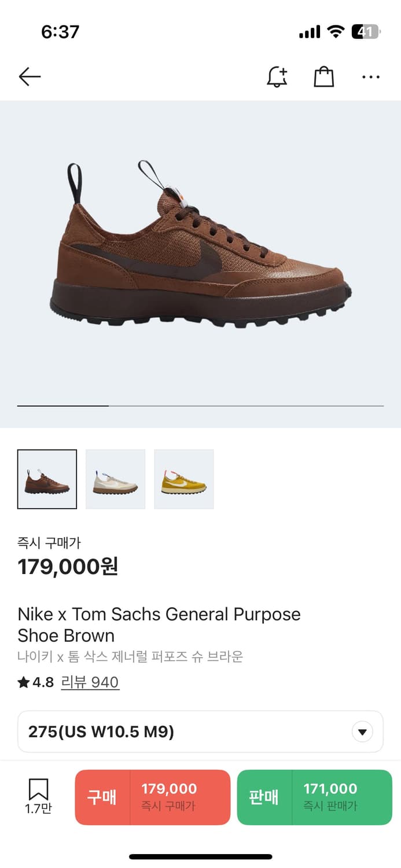
Task: Click the green 판매 sell button
Action: pyautogui.click(x=315, y=797)
